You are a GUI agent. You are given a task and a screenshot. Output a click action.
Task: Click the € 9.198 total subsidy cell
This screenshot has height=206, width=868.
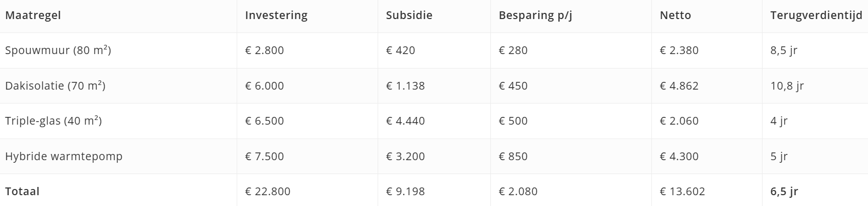click(x=405, y=192)
